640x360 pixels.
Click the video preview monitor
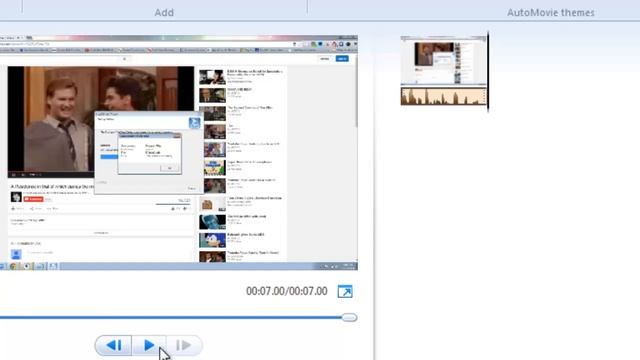(x=179, y=153)
